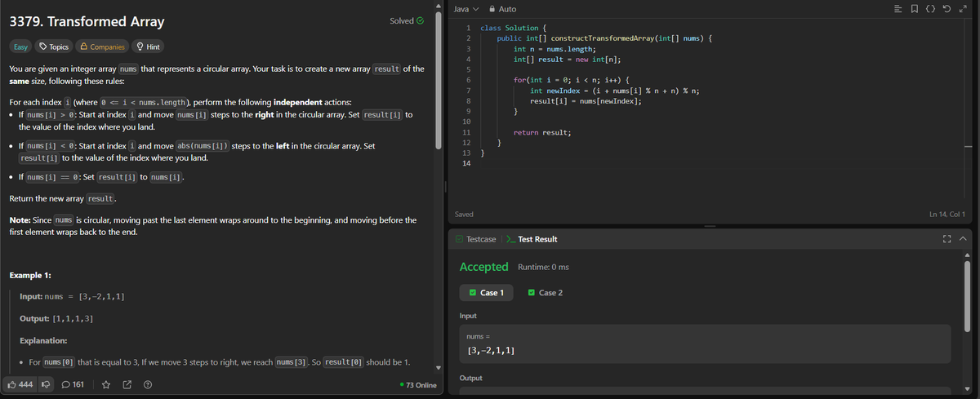The image size is (980, 399).
Task: Click the Saved status label
Action: click(x=465, y=215)
